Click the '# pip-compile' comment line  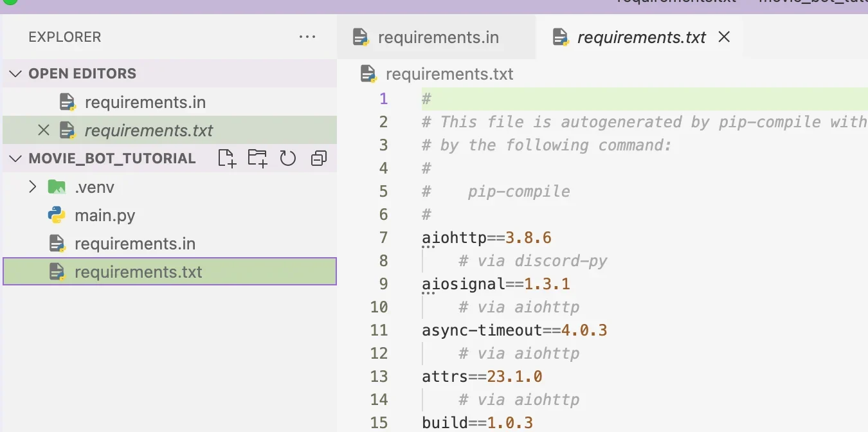[496, 192]
